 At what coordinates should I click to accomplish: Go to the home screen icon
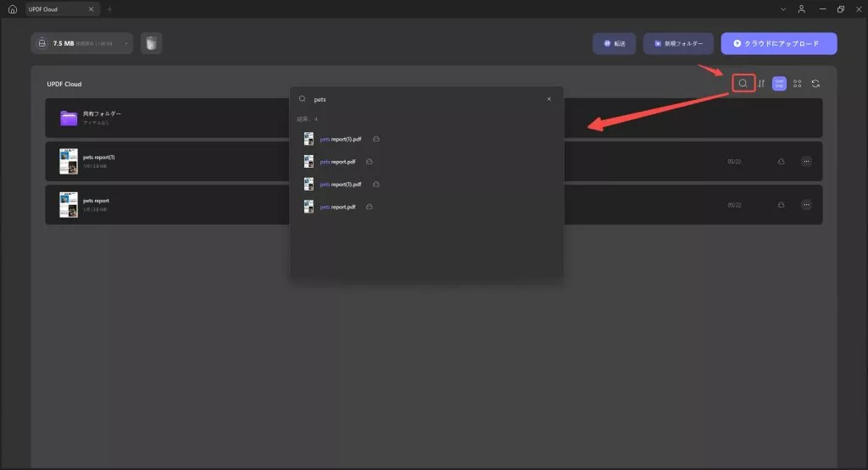pyautogui.click(x=12, y=8)
